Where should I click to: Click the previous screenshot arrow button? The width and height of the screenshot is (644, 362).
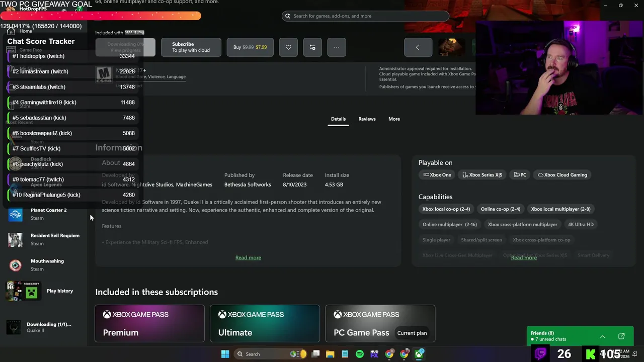[x=418, y=47]
